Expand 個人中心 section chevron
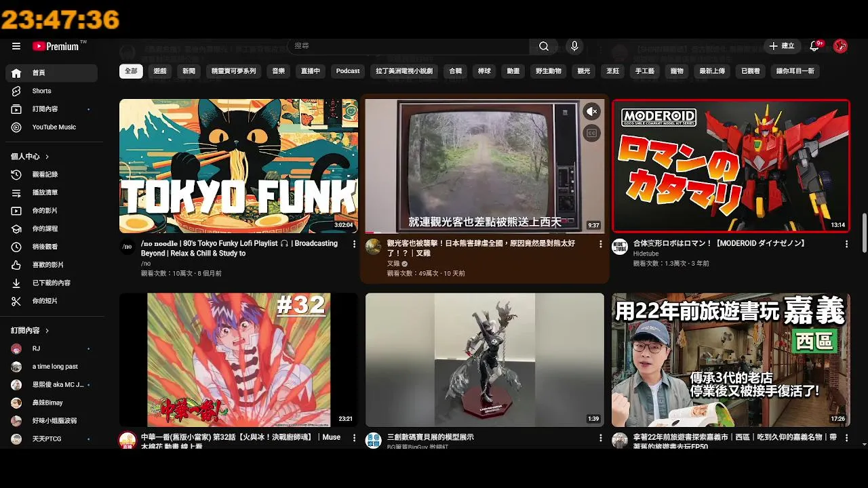The height and width of the screenshot is (488, 868). 47,157
